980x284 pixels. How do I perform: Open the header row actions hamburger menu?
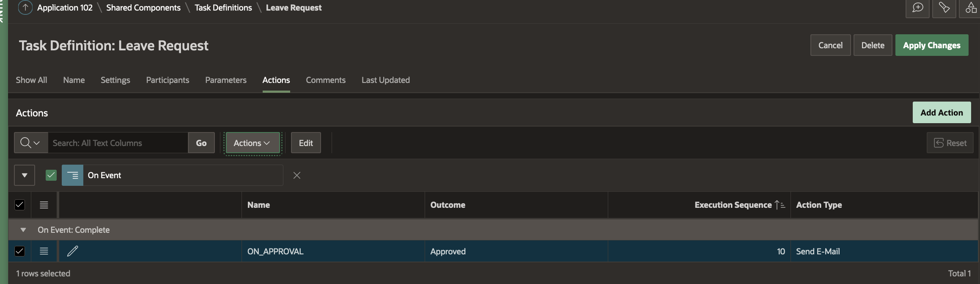point(44,205)
